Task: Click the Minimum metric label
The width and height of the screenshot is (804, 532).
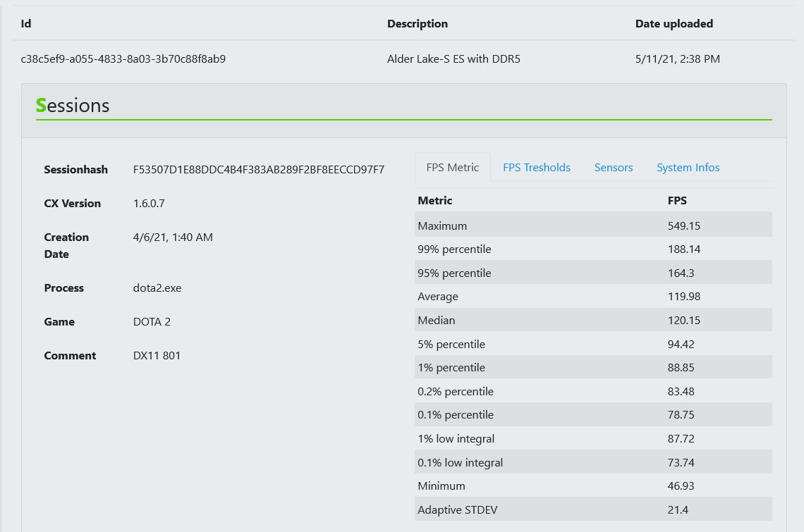Action: [441, 486]
